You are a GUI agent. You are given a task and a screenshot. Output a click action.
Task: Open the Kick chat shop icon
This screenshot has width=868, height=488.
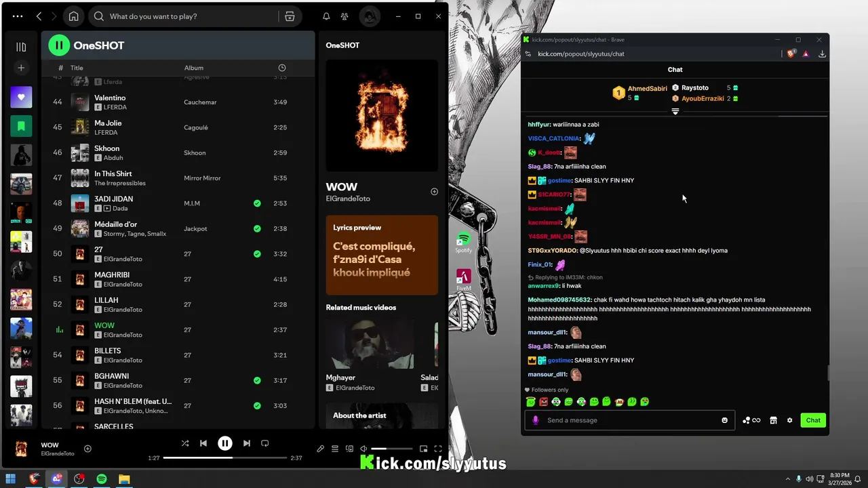coord(773,420)
